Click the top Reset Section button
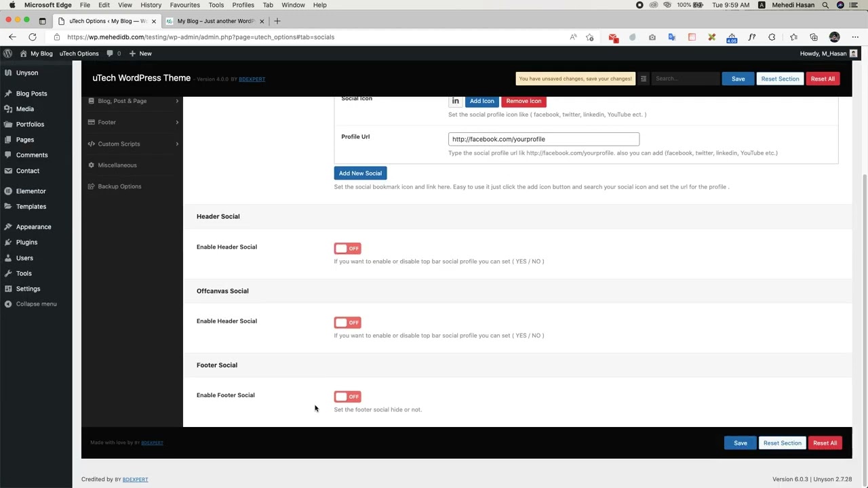This screenshot has width=868, height=488. click(780, 79)
